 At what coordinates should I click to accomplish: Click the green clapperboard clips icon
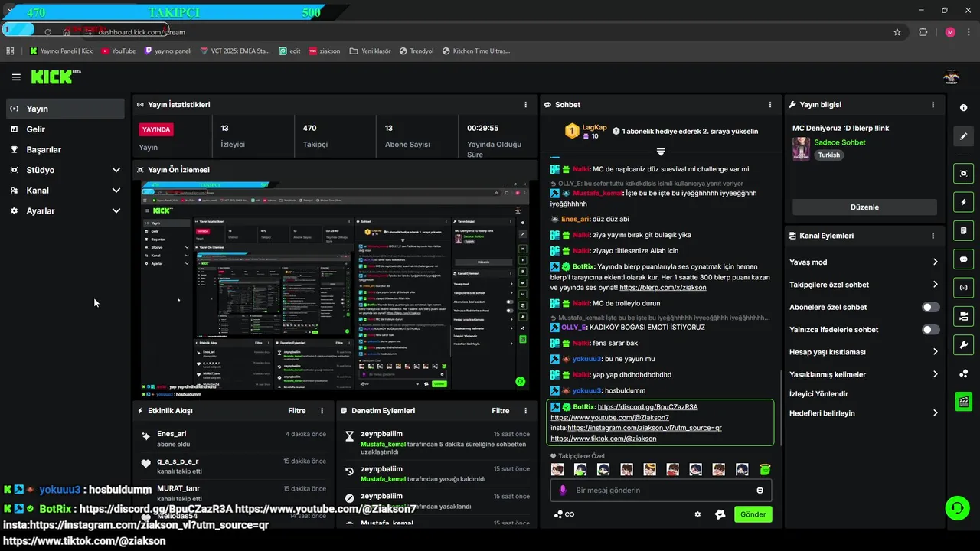(964, 401)
